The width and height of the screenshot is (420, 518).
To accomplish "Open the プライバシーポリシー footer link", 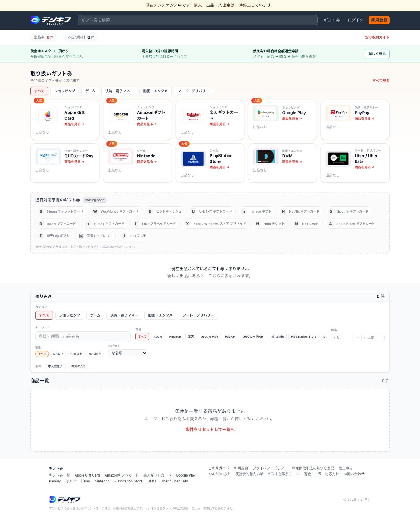I will tap(270, 468).
